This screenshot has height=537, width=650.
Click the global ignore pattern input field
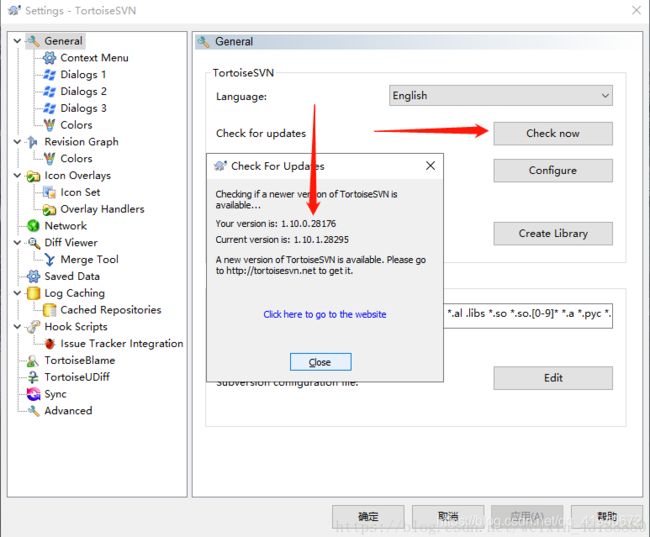tap(528, 316)
